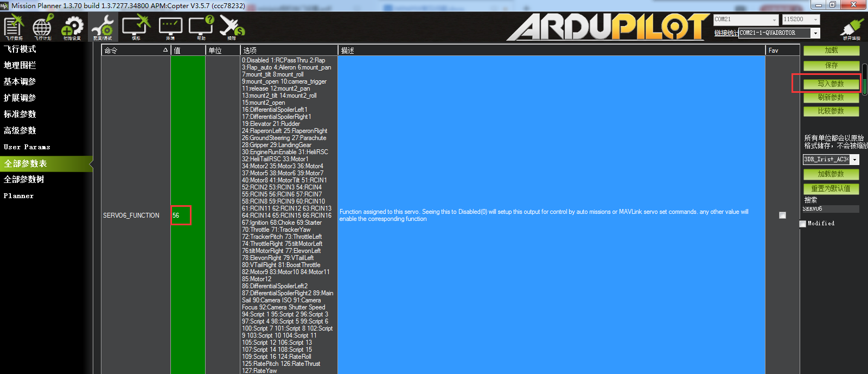The height and width of the screenshot is (374, 868).
Task: Open 飞行模式 in the left sidebar
Action: pyautogui.click(x=20, y=49)
